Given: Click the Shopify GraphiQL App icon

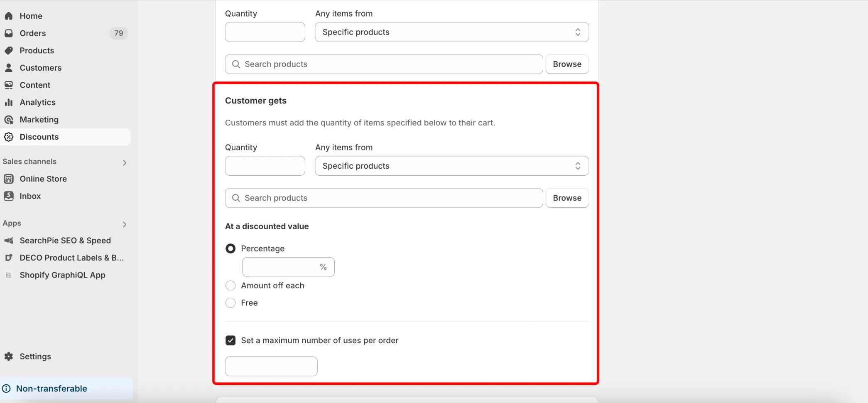Looking at the screenshot, I should coord(9,275).
